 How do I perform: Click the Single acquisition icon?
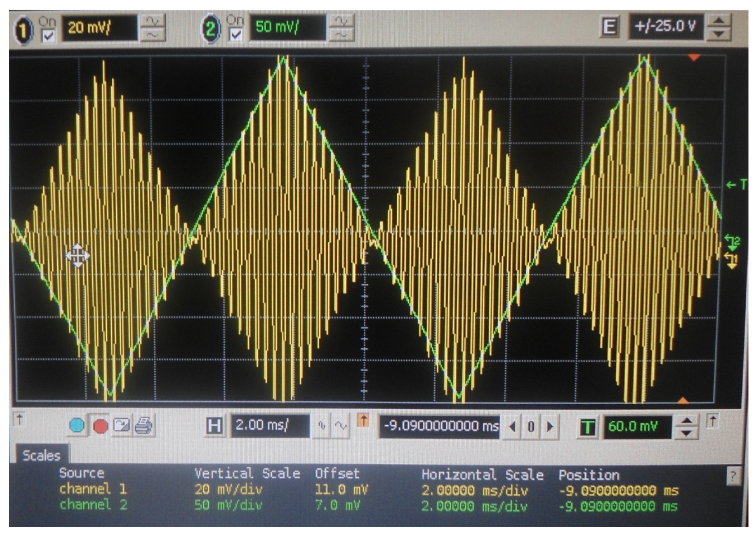point(122,425)
